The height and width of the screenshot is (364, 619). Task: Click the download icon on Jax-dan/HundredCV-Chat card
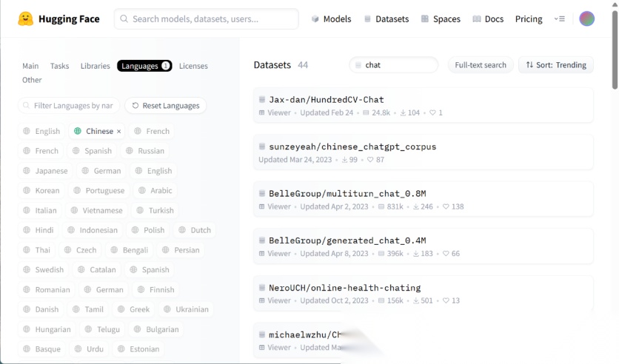coord(403,112)
